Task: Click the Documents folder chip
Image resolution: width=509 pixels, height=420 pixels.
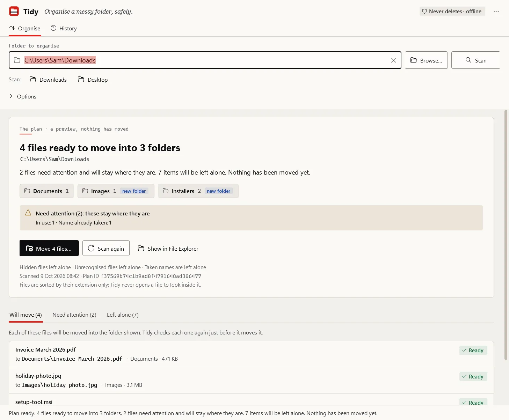Action: coord(47,191)
